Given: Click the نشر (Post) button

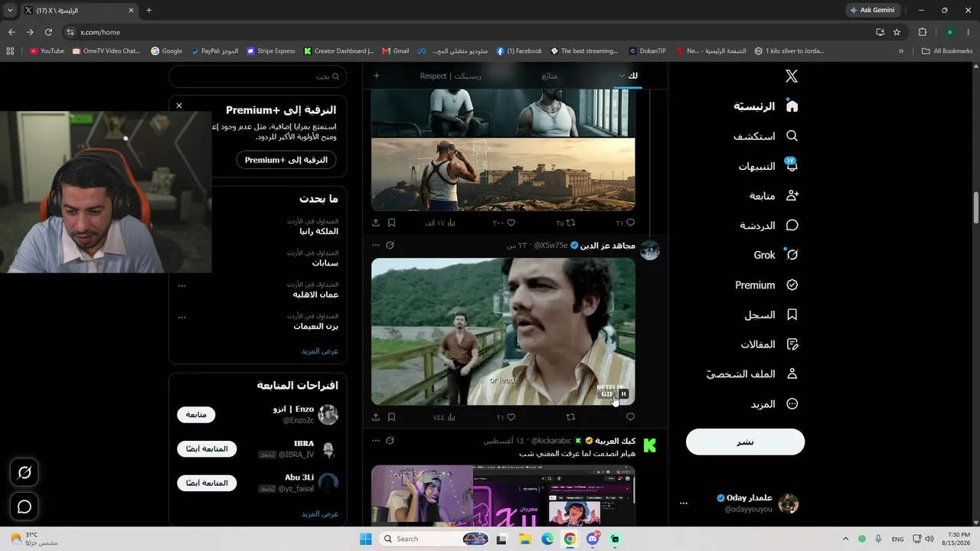Looking at the screenshot, I should 745,442.
